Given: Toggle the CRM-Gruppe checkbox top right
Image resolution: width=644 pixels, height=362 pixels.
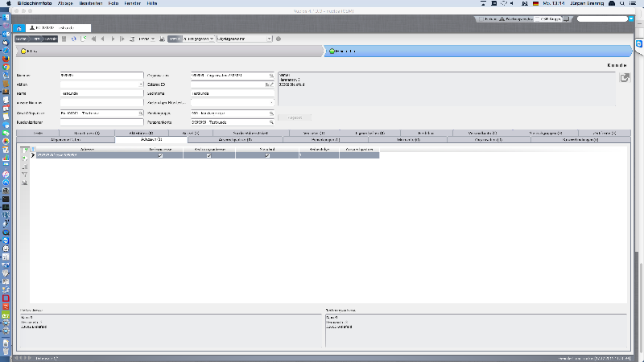Looking at the screenshot, I should click(x=537, y=19).
